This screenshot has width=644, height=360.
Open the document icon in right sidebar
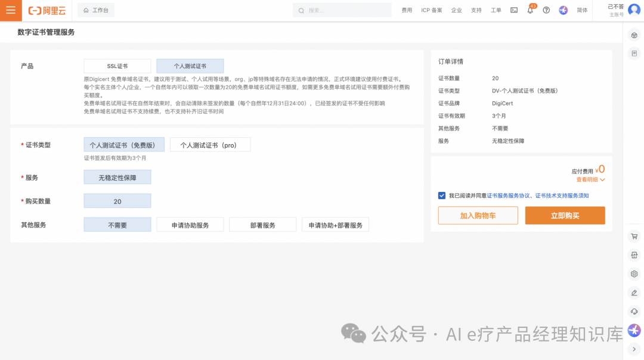(634, 54)
